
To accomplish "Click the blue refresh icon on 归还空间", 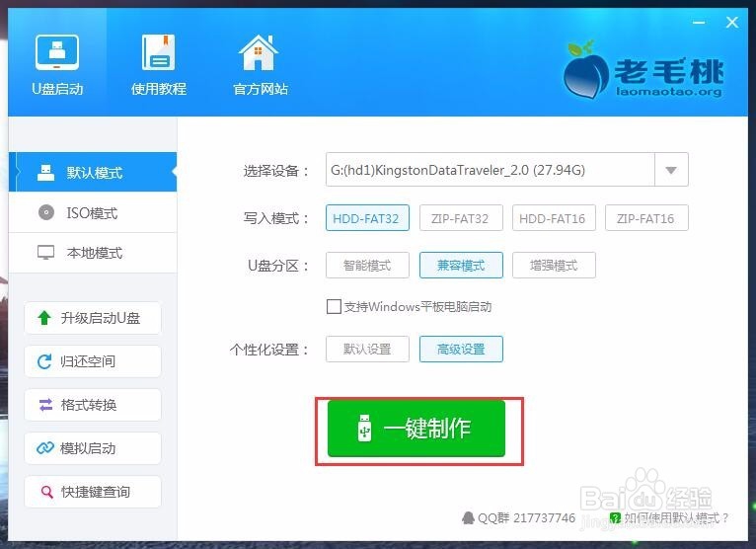I will coord(44,361).
